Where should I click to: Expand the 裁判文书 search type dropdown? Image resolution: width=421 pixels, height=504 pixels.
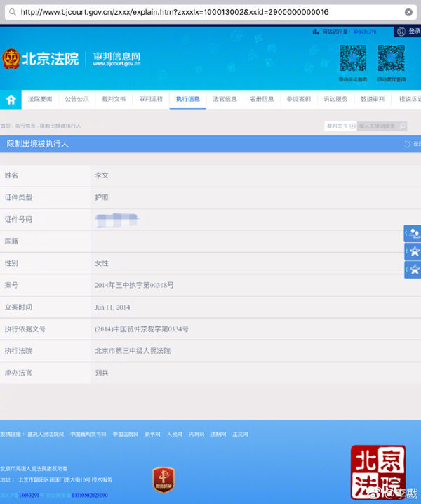(x=340, y=126)
